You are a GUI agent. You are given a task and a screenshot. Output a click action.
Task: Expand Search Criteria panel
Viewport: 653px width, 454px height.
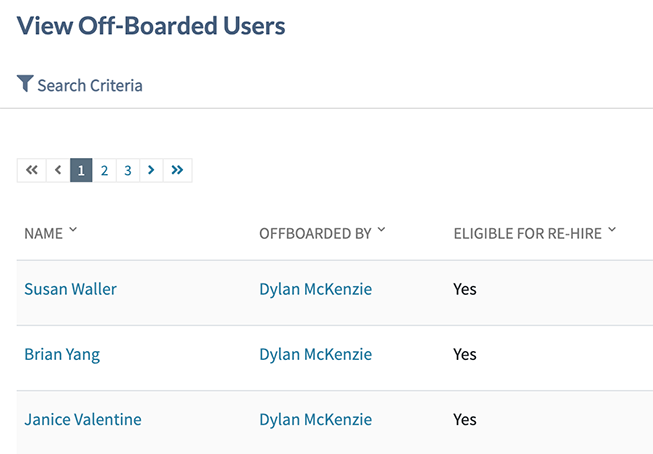coord(89,85)
